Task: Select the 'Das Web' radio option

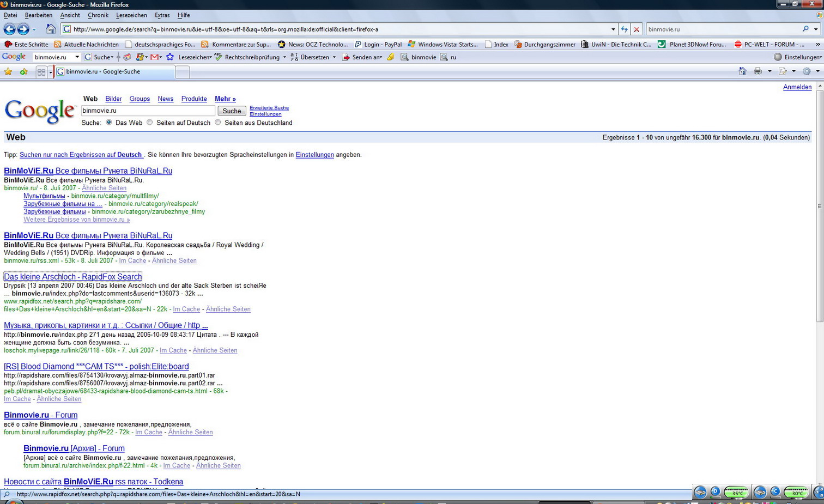Action: coord(109,122)
